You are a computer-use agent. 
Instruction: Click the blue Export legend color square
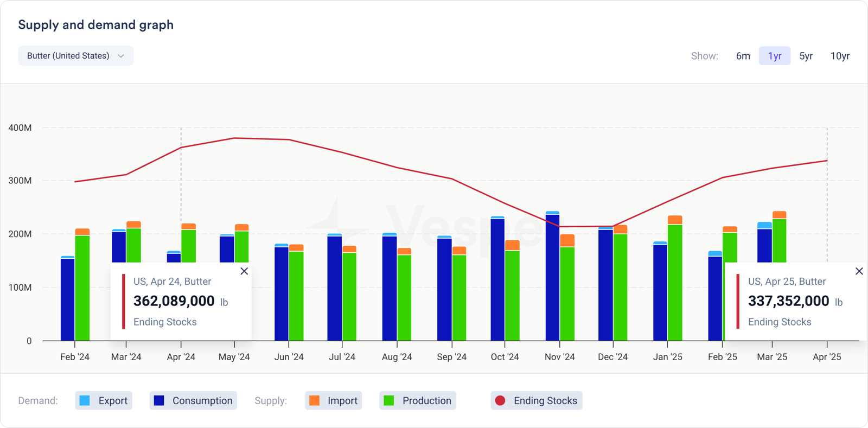pyautogui.click(x=85, y=401)
